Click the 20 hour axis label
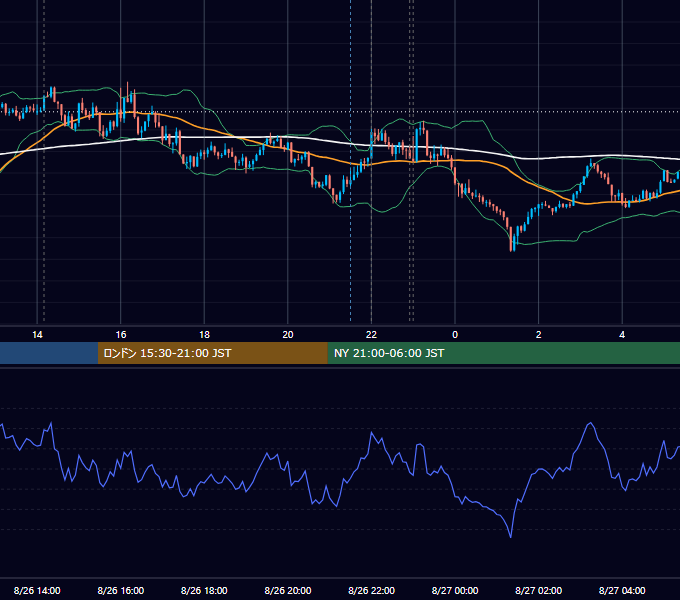The width and height of the screenshot is (680, 600). point(288,335)
